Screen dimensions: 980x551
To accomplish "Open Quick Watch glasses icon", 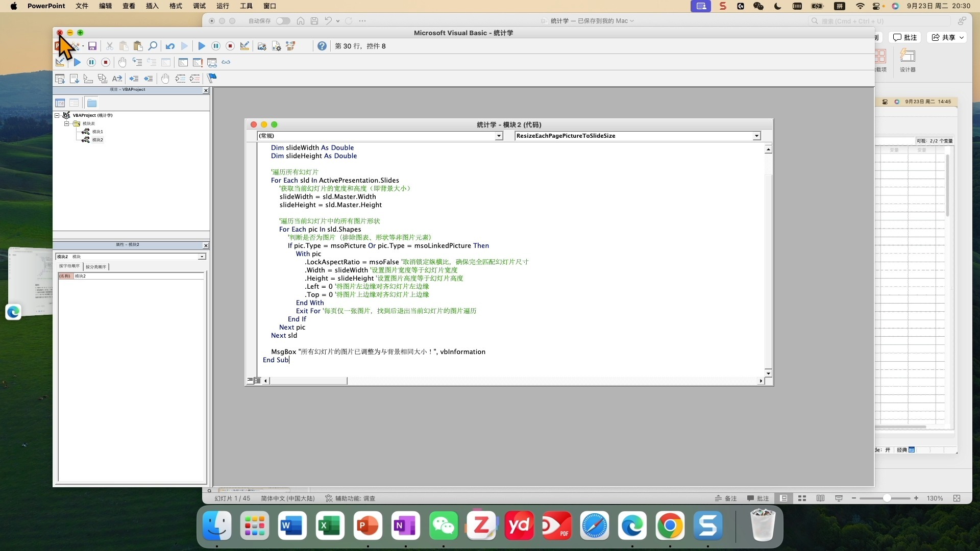I will coord(226,62).
